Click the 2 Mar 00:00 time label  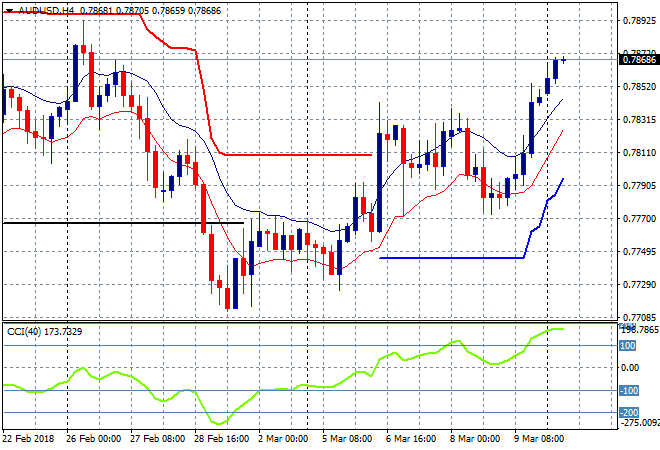[283, 439]
